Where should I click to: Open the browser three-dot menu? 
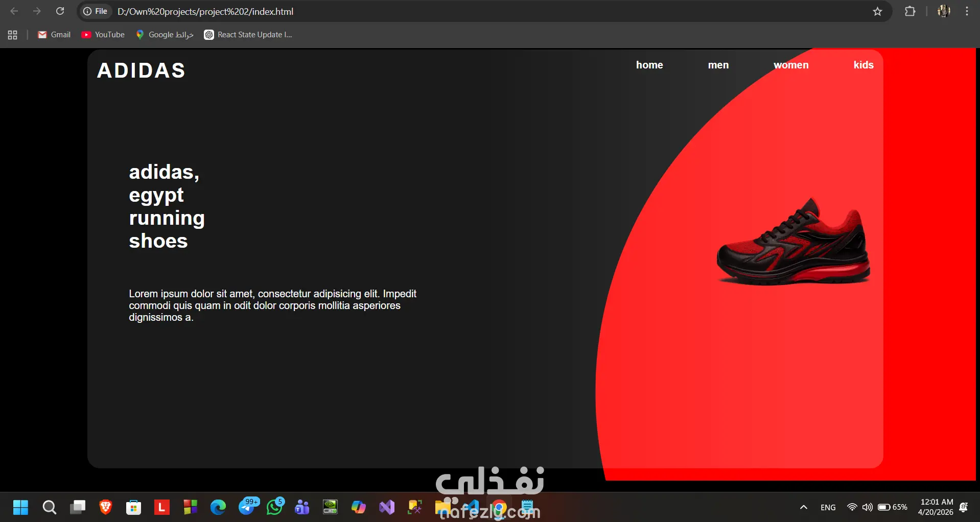click(x=967, y=11)
